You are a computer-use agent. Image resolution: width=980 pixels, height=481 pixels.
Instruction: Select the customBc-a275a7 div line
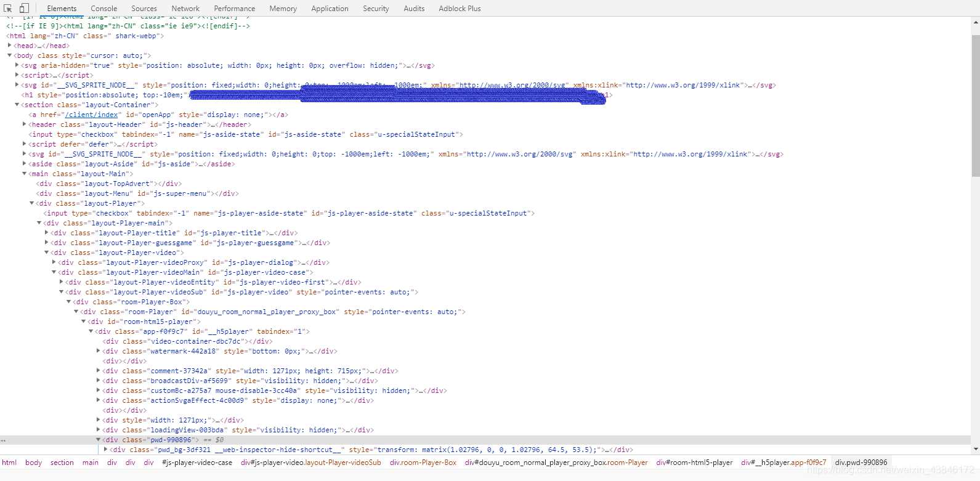[x=275, y=390]
